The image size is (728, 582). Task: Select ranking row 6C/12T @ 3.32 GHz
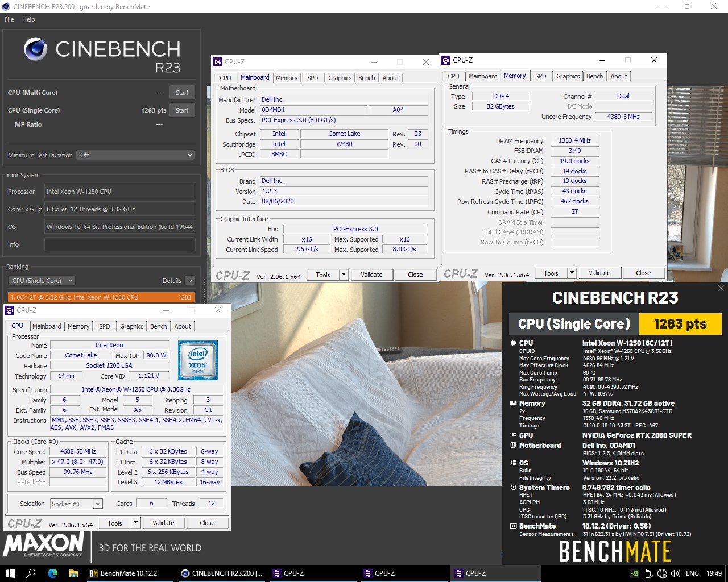tap(101, 297)
